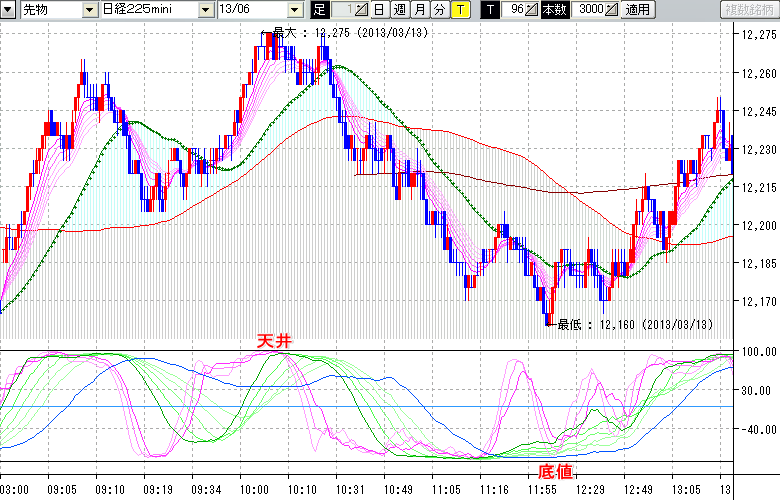This screenshot has height=500, width=780.
Task: Click the tick count field showing 96
Action: (x=514, y=10)
